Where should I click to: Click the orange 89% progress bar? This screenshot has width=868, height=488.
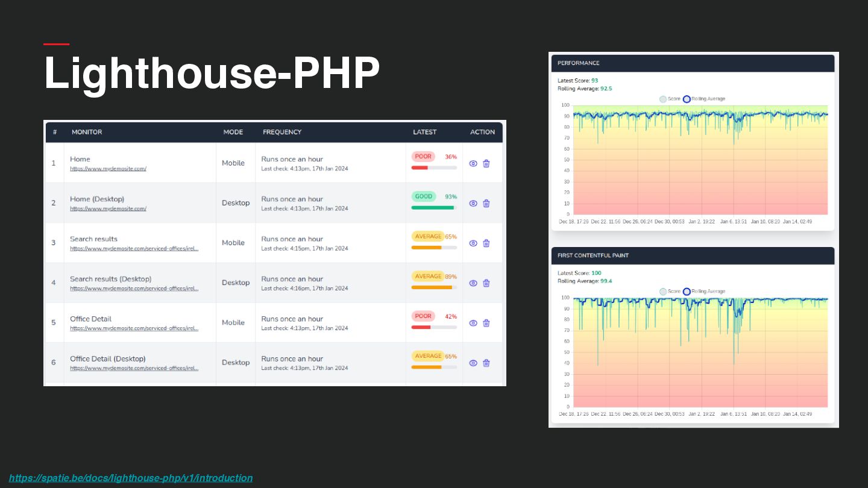tap(434, 287)
